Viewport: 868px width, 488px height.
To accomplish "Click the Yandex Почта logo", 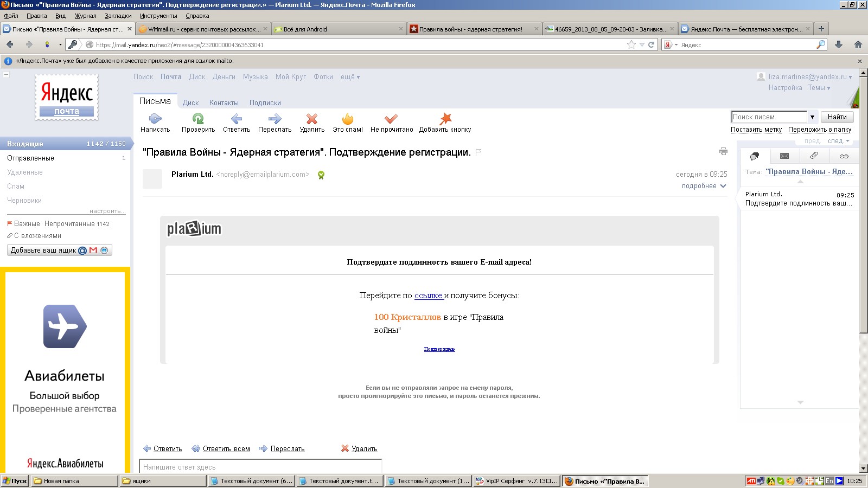I will [67, 97].
